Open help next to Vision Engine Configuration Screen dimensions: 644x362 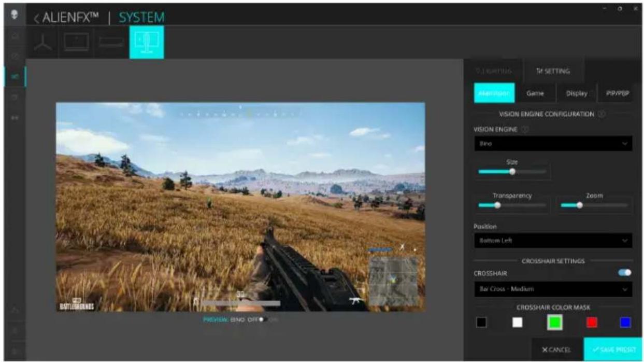pyautogui.click(x=602, y=114)
